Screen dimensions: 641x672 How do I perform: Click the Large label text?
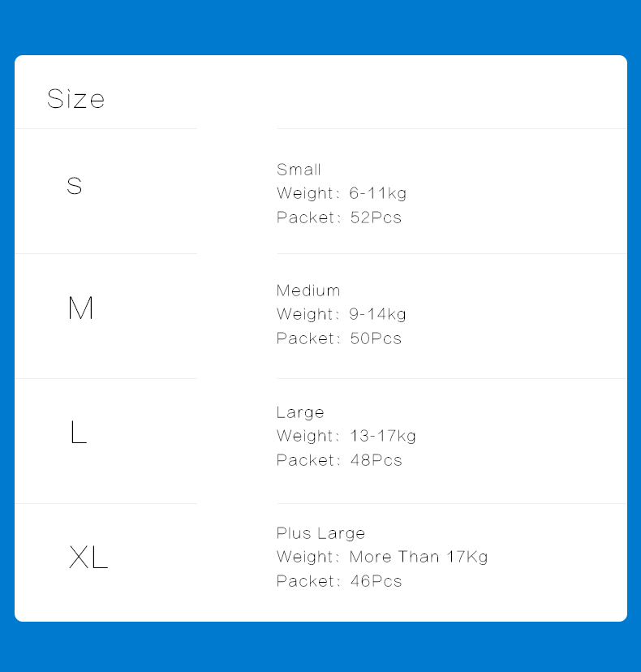click(x=300, y=412)
